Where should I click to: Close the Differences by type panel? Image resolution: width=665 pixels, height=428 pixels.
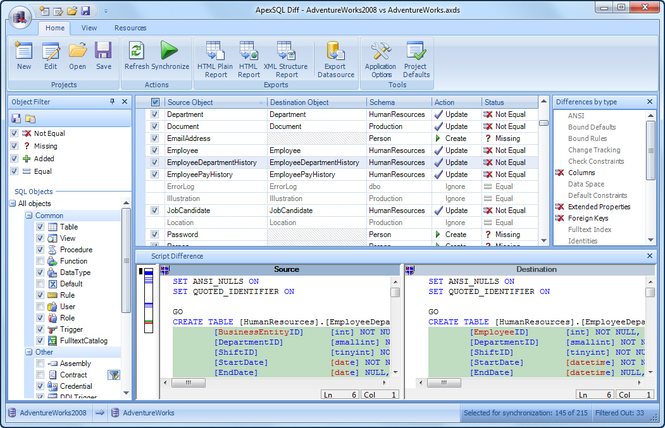coord(649,101)
